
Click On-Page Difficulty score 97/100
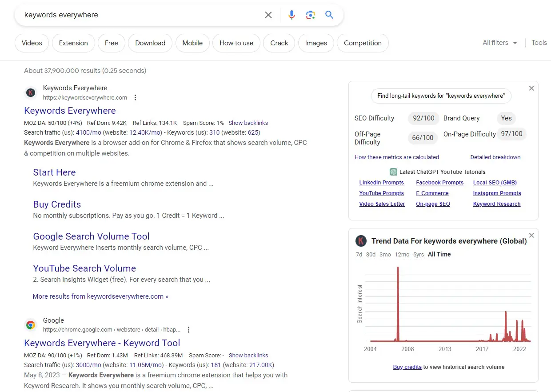tap(511, 134)
